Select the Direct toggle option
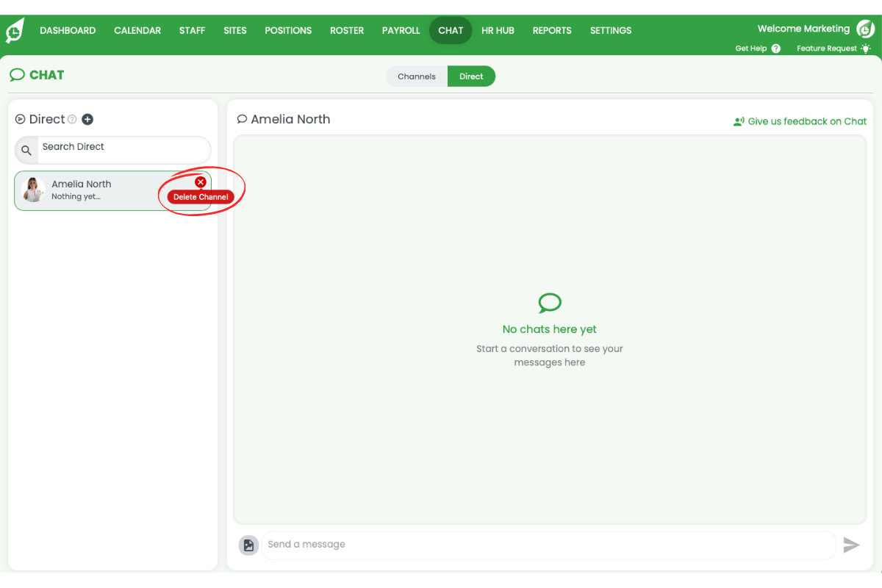 click(x=471, y=76)
